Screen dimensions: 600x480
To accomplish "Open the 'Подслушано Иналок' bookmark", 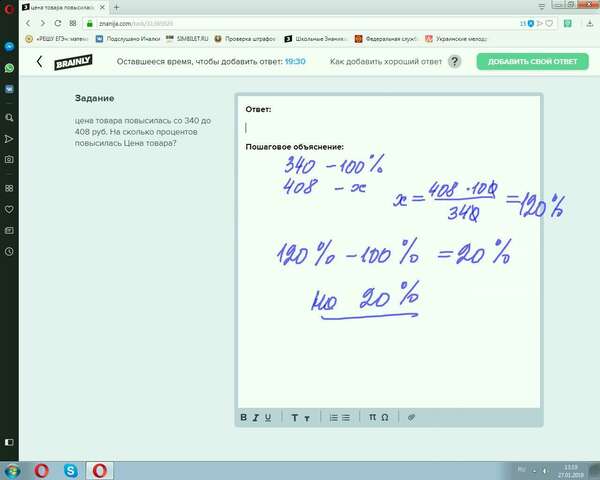I will [x=128, y=39].
